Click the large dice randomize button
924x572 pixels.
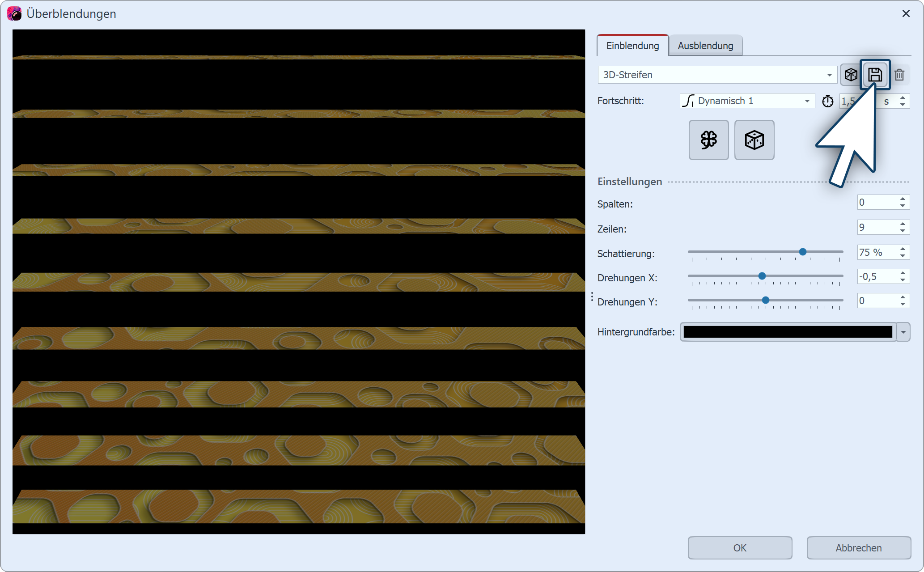tap(754, 140)
